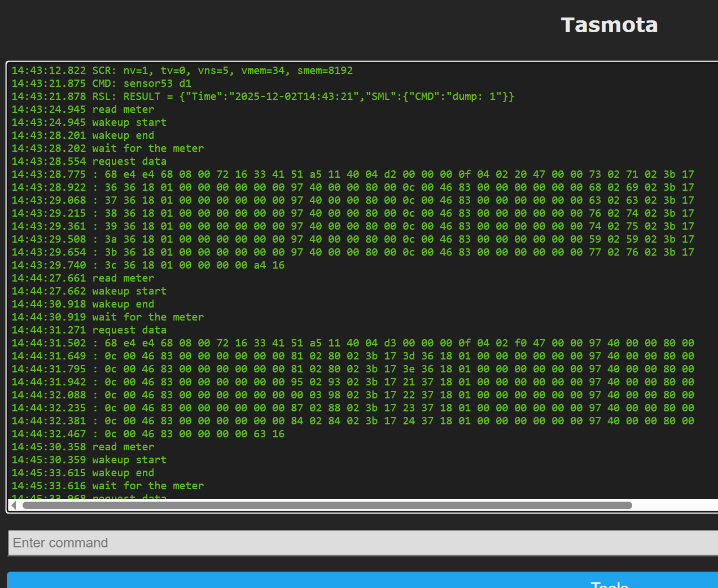
Task: Click the 14:43:24.945 'wakeup start' line
Action: coord(89,122)
